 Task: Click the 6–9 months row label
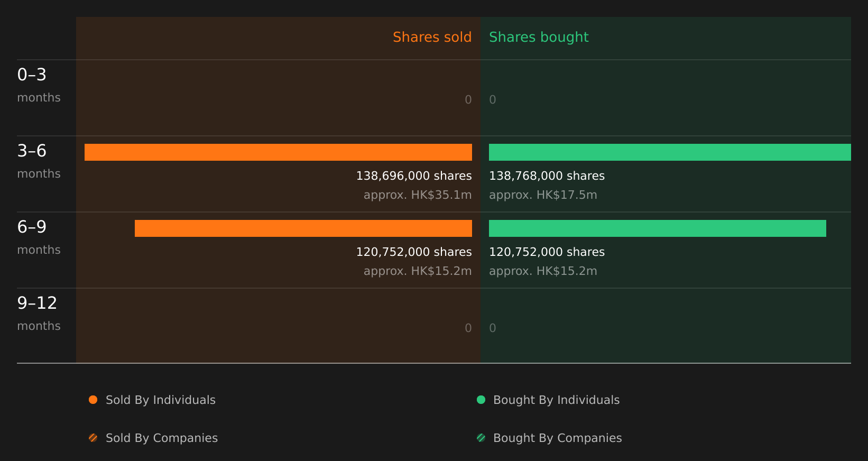tap(39, 237)
